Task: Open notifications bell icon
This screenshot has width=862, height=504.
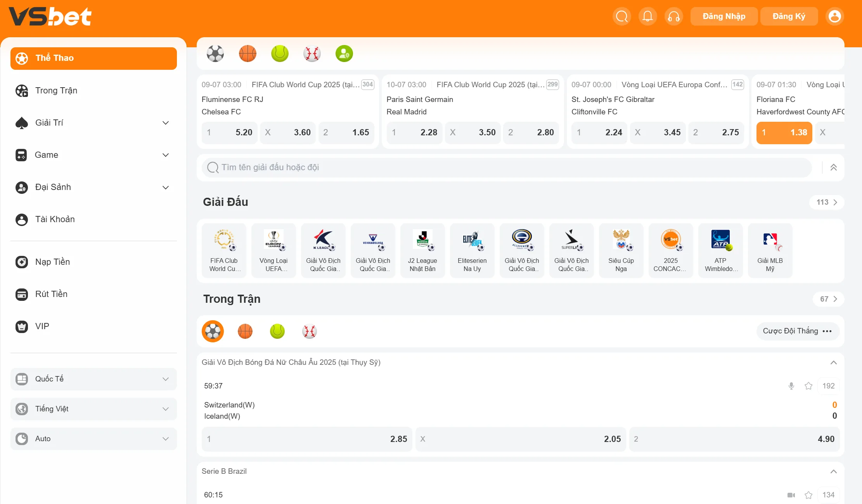Action: (x=647, y=16)
